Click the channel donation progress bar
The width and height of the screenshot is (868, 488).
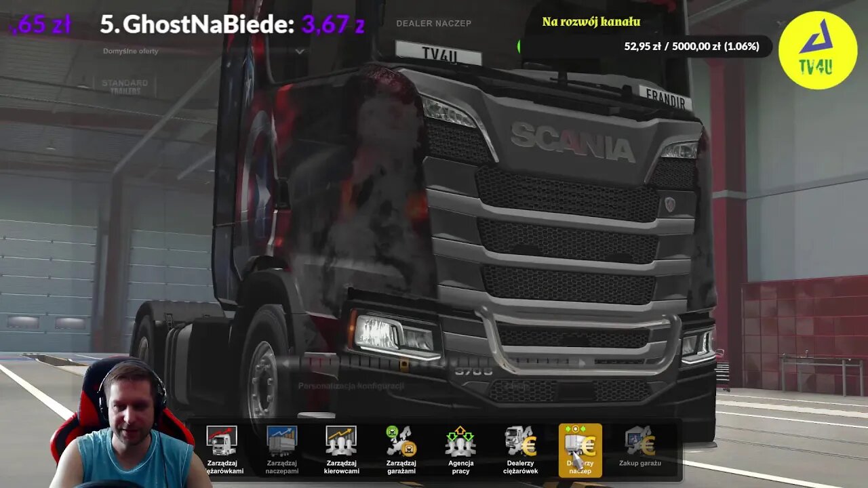tap(644, 47)
